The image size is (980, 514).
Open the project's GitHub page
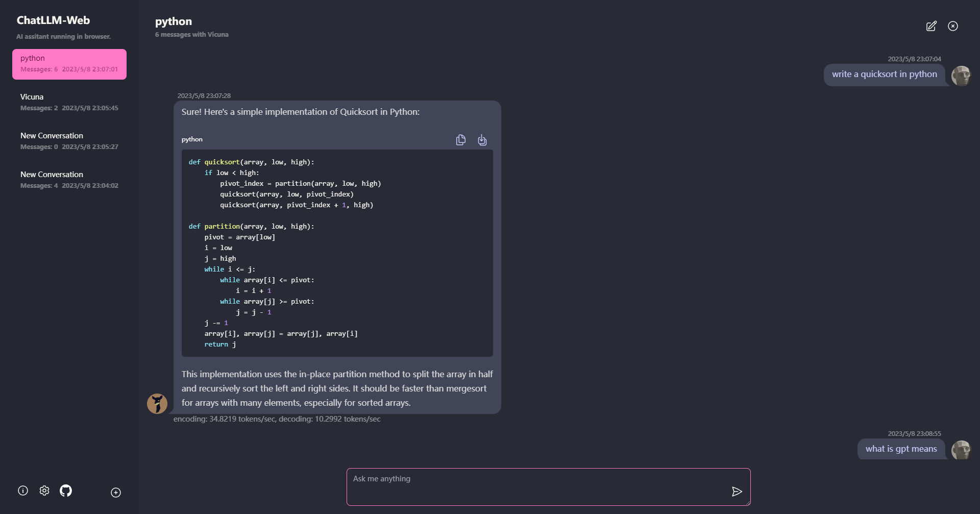pyautogui.click(x=65, y=490)
